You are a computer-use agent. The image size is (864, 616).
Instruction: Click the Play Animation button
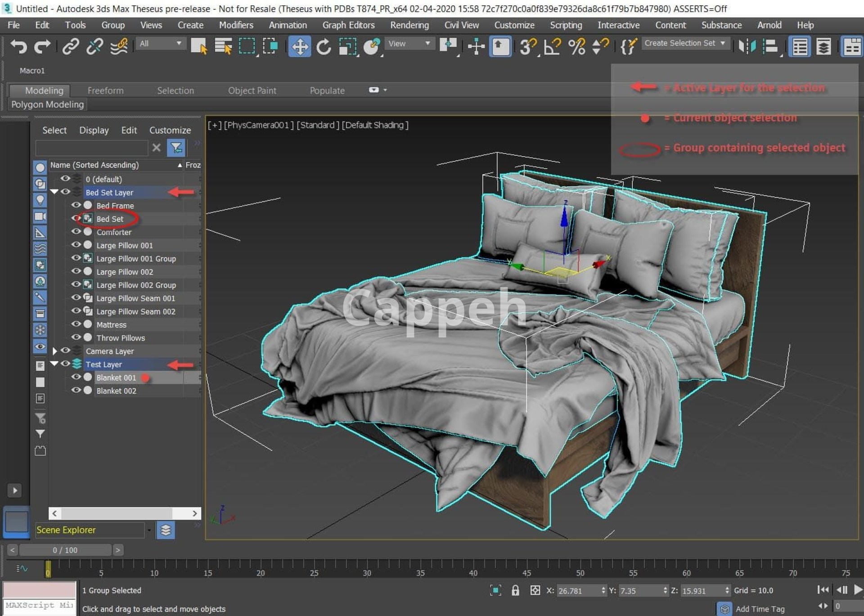click(857, 590)
